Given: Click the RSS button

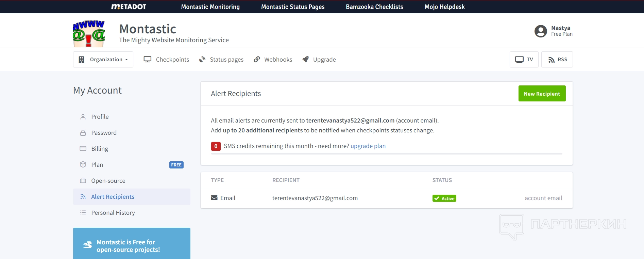Looking at the screenshot, I should 557,60.
